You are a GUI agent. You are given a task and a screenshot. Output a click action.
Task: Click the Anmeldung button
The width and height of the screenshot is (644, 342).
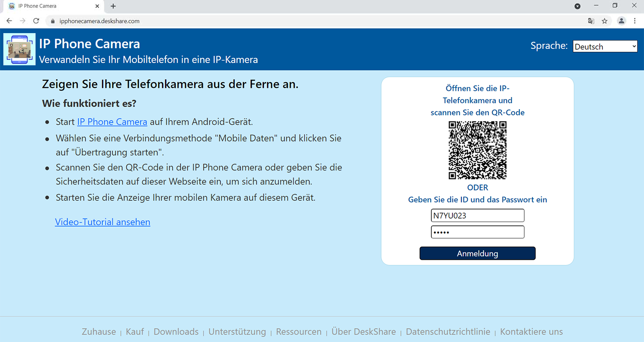(478, 253)
